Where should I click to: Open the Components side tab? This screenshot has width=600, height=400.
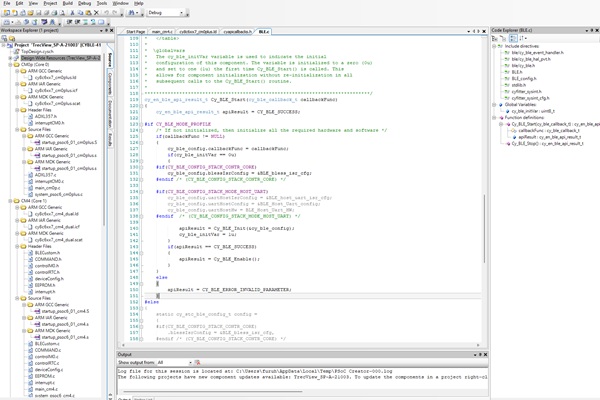click(110, 84)
